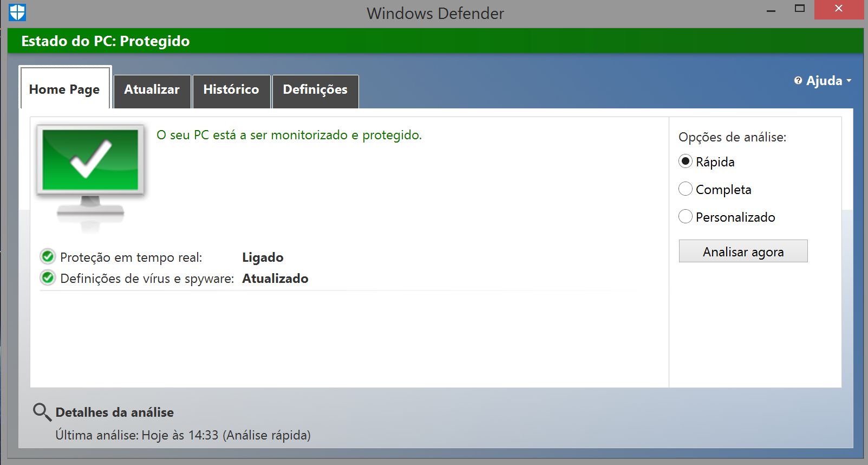Click the 'O seu PC está a ser monitorizado' message
The image size is (868, 465).
click(289, 135)
